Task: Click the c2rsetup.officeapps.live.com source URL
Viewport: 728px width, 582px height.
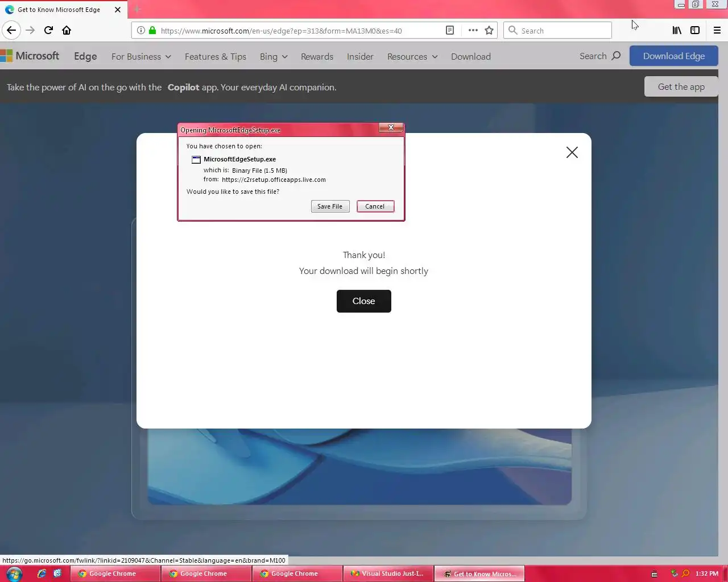Action: coord(274,180)
